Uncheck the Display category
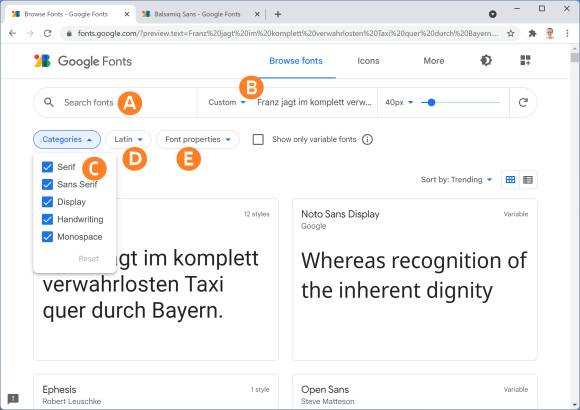This screenshot has width=580, height=410. pos(47,202)
